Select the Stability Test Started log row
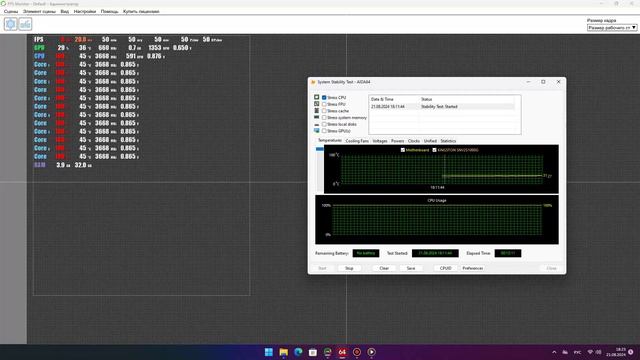Screen dimensions: 640x360 pyautogui.click(x=442, y=107)
